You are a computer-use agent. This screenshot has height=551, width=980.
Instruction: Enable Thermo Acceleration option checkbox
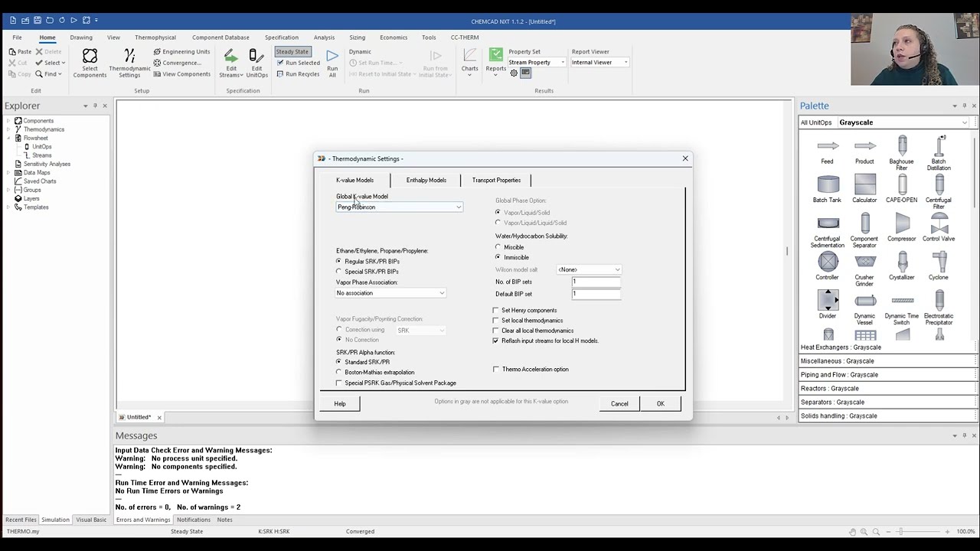(531, 369)
